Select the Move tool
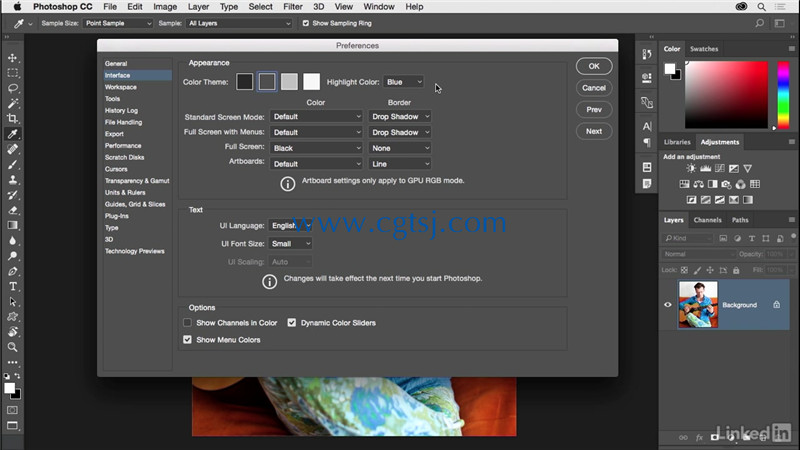800x450 pixels. point(12,58)
